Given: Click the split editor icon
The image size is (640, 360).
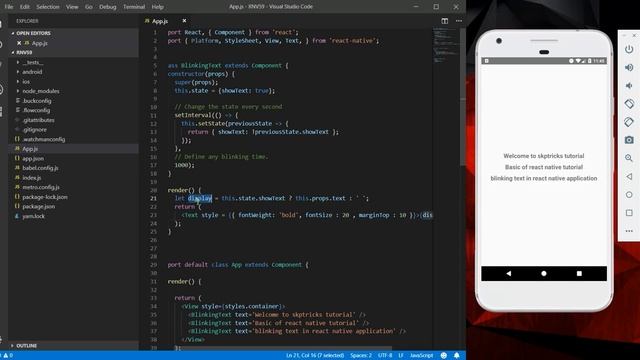Looking at the screenshot, I should [444, 21].
